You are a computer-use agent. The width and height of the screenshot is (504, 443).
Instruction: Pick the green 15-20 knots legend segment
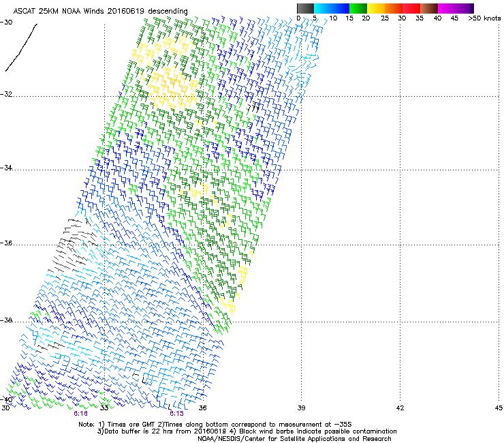(358, 8)
